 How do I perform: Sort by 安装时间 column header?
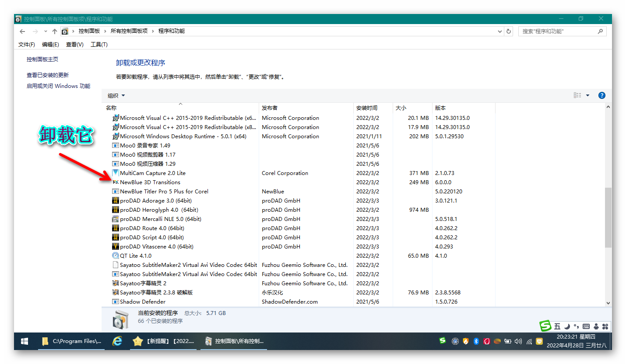373,108
